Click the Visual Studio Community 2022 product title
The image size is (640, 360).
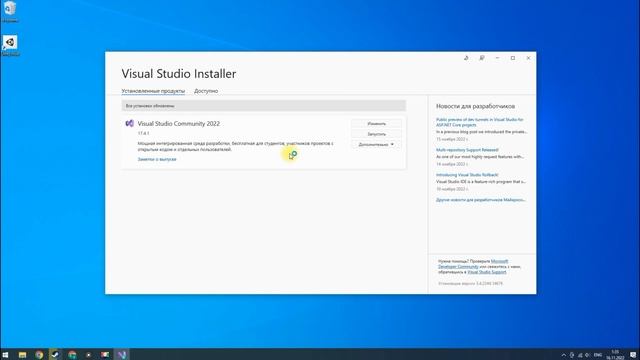tap(178, 123)
